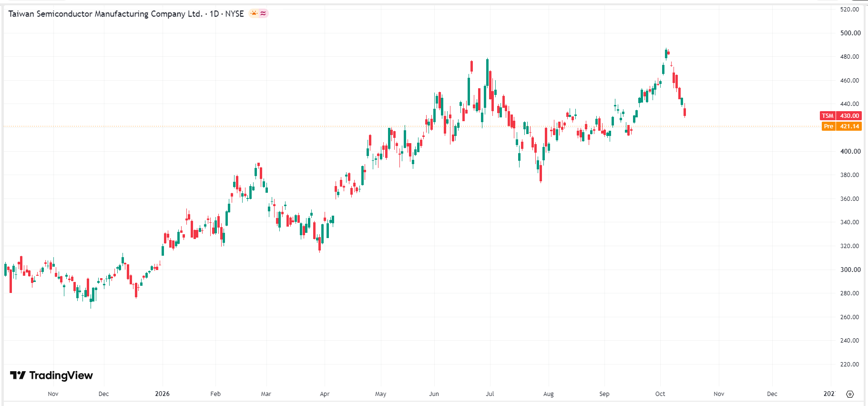Click the Jul label on time axis

(490, 394)
